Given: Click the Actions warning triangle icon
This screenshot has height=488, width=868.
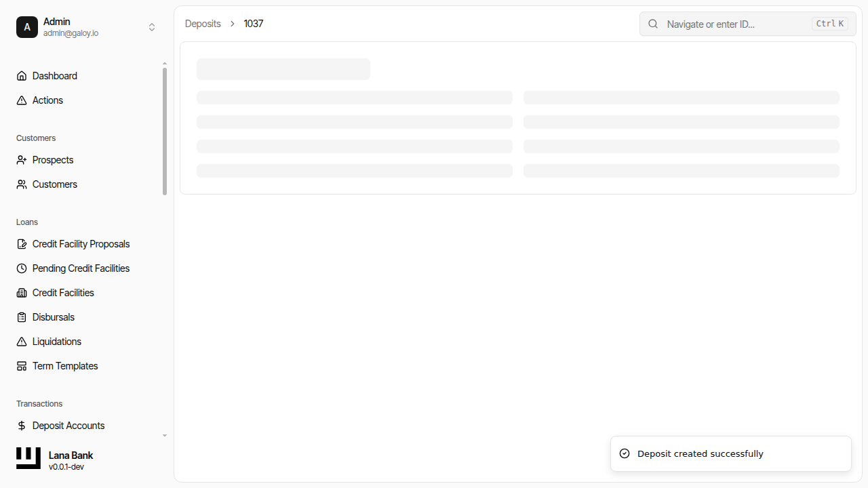Looking at the screenshot, I should click(x=22, y=100).
